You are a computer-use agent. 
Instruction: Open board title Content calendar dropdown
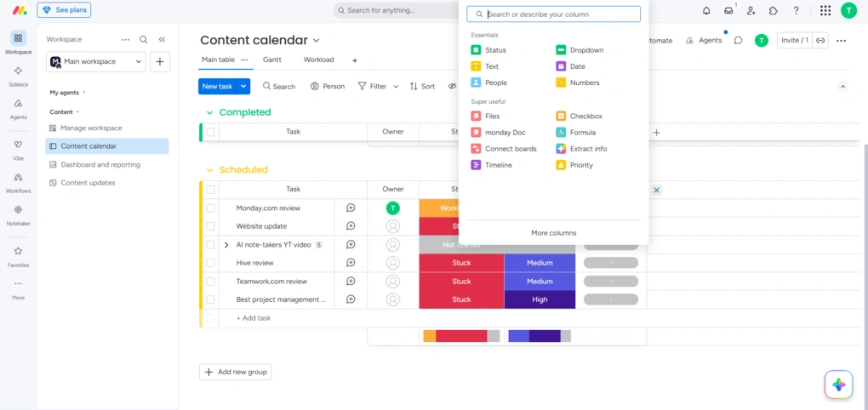click(x=316, y=40)
